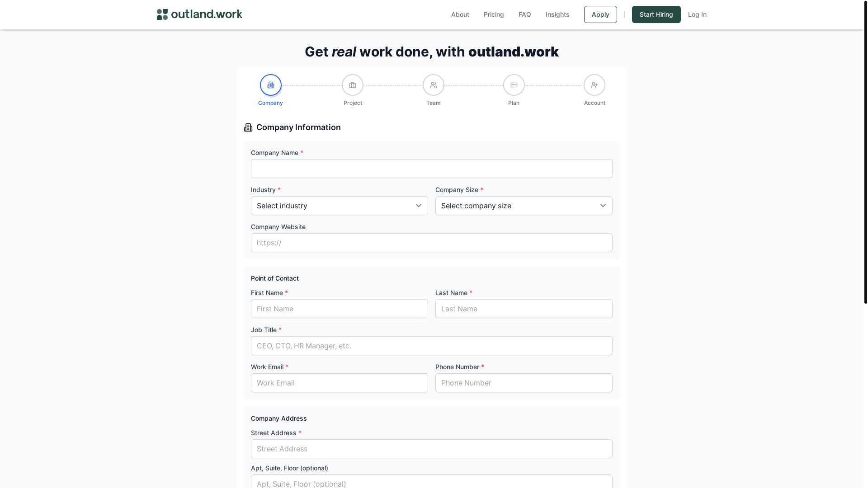Open the Insights page
868x488 pixels.
[x=557, y=14]
